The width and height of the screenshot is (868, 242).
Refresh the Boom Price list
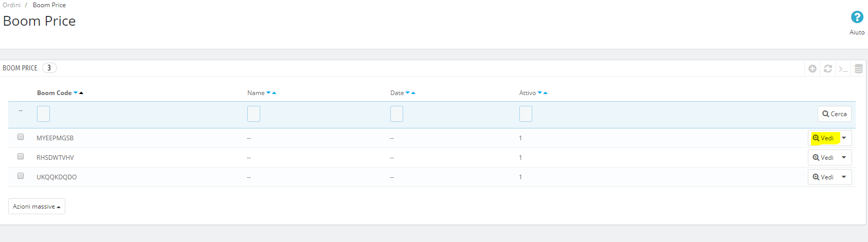[x=828, y=68]
